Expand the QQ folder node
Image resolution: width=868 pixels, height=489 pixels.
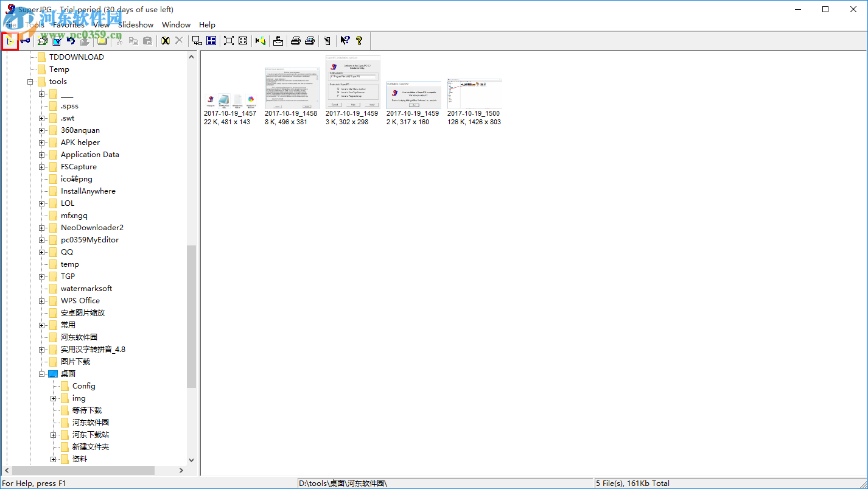41,252
